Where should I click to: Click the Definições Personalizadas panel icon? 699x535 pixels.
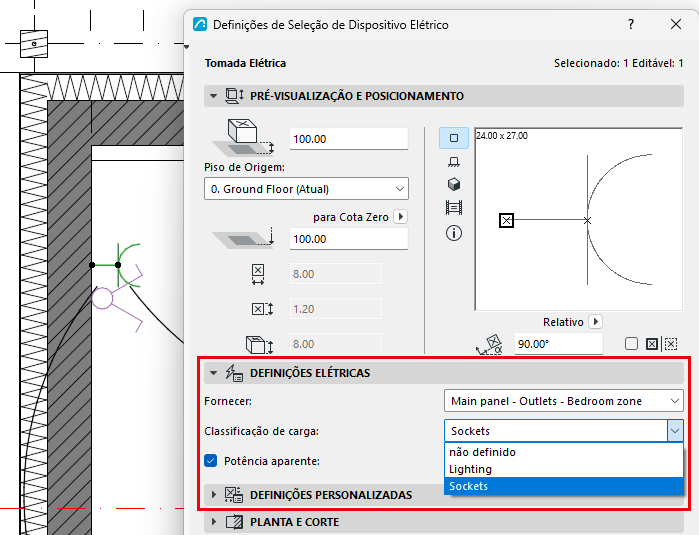click(234, 495)
